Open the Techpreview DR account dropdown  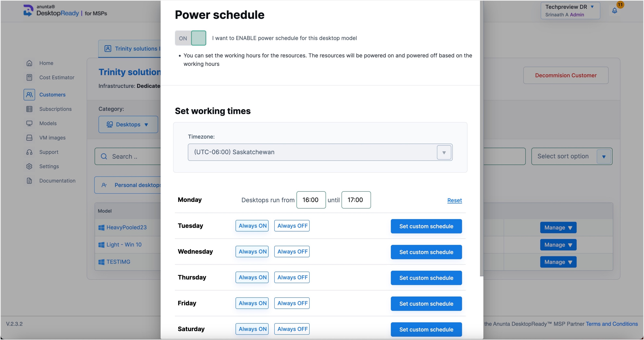[570, 11]
